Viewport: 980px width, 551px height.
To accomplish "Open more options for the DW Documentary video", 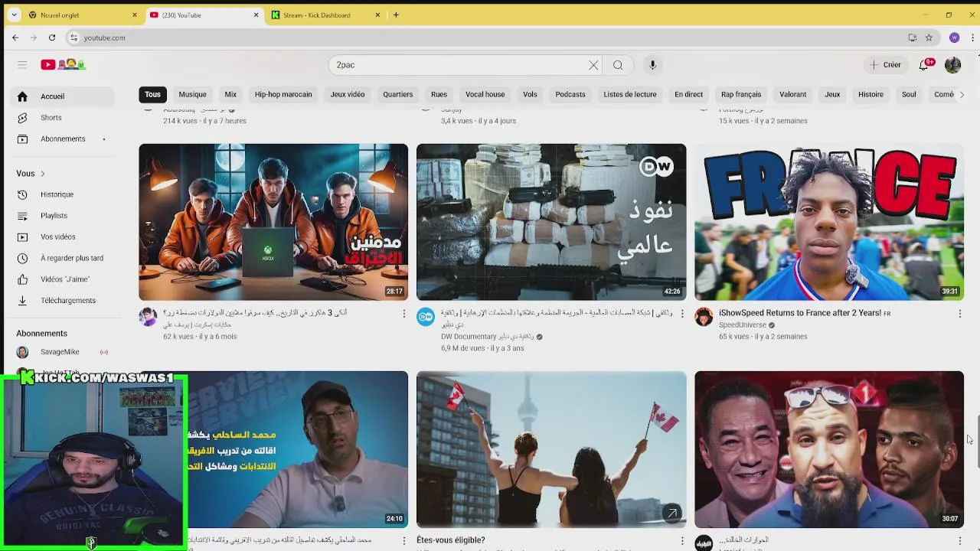I will (x=682, y=314).
